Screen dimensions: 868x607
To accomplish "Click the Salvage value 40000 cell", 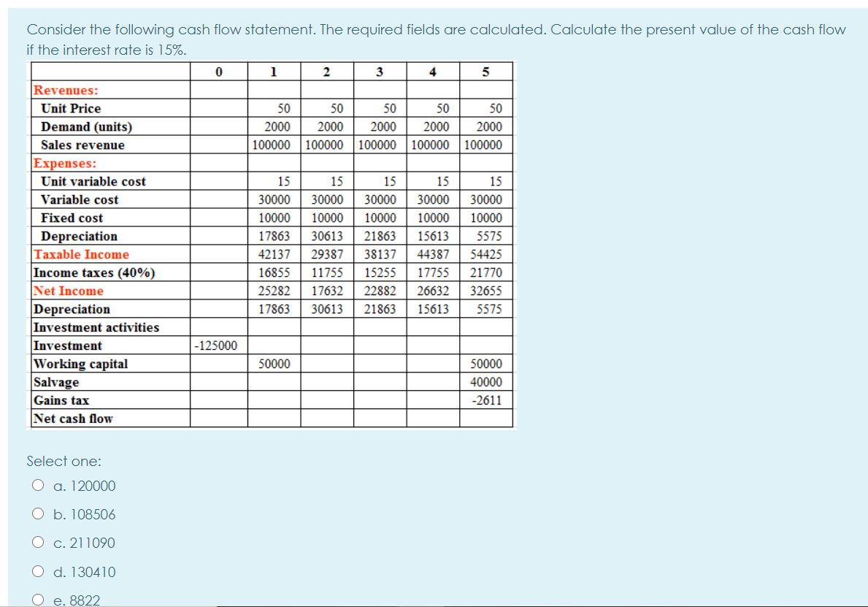I will 485,382.
